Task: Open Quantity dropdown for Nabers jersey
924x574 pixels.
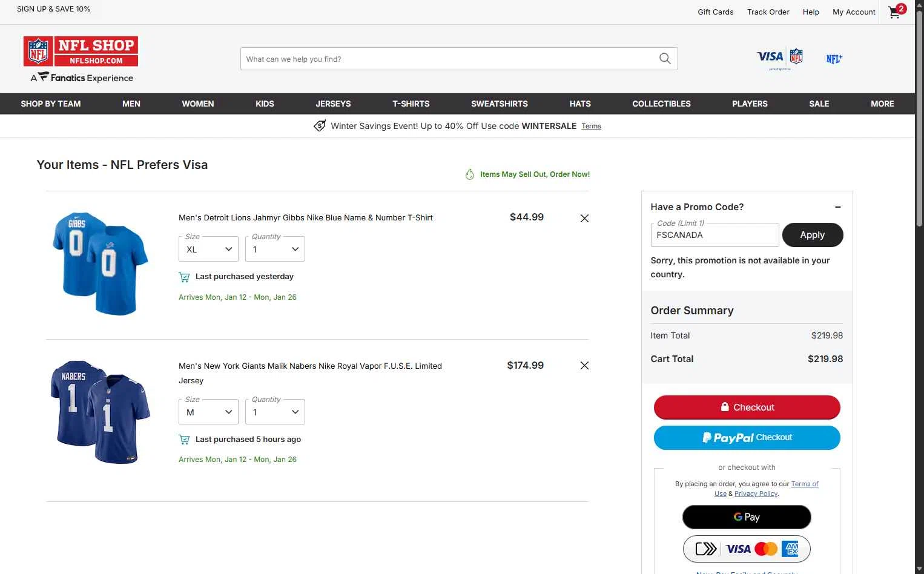Action: coord(276,412)
